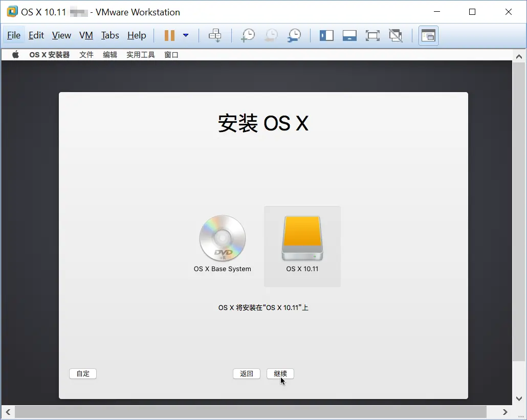
Task: Take a snapshot of the virtual machine
Action: click(x=248, y=35)
